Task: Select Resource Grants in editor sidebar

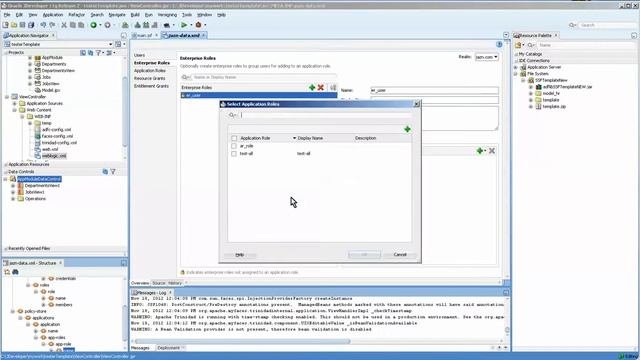Action: click(x=149, y=78)
